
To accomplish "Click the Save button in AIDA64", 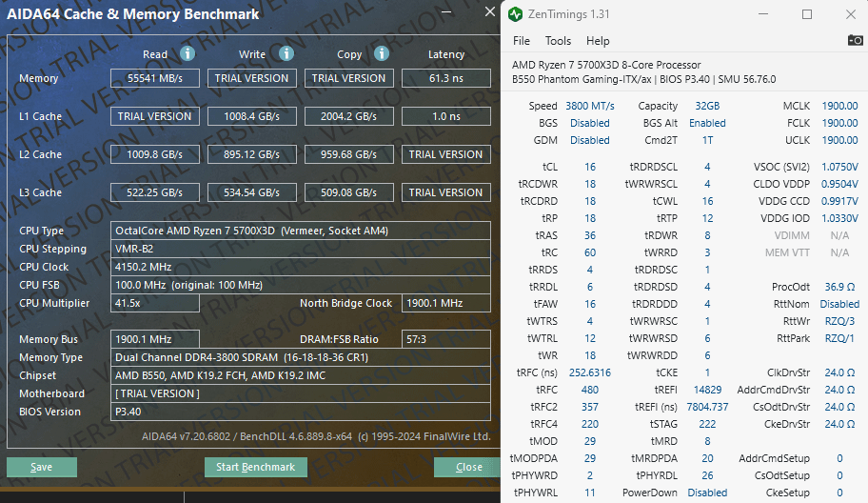I will pos(42,467).
